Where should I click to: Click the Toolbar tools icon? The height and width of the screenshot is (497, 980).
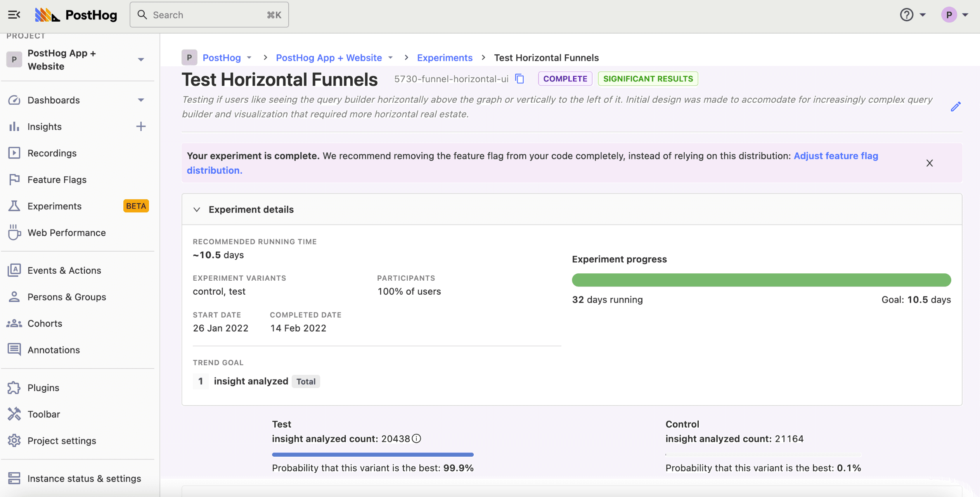tap(14, 414)
